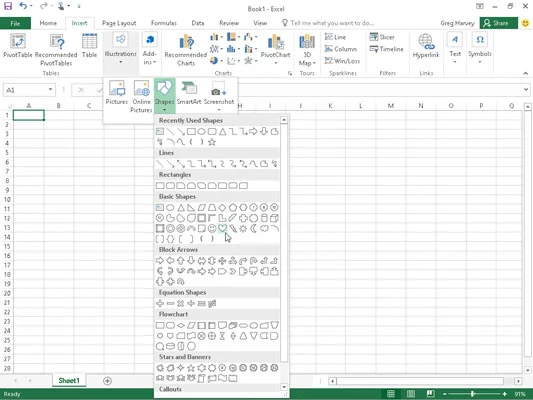Image resolution: width=533 pixels, height=400 pixels.
Task: Open the Name Box dropdown arrow
Action: point(50,90)
